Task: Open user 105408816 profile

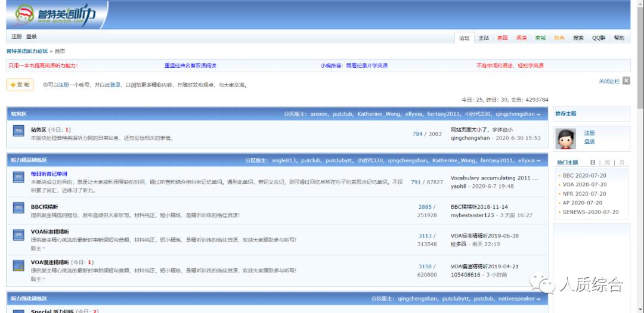Action: pos(465,275)
